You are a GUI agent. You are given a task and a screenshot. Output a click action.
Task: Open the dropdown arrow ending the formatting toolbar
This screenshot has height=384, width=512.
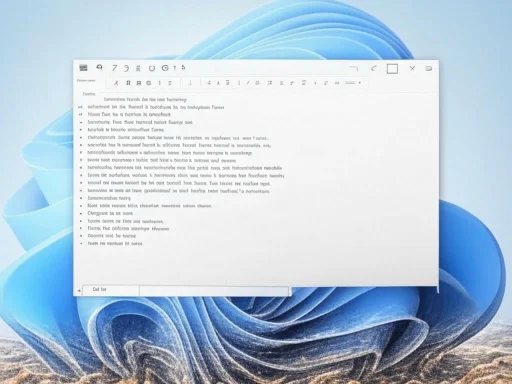tap(360, 83)
